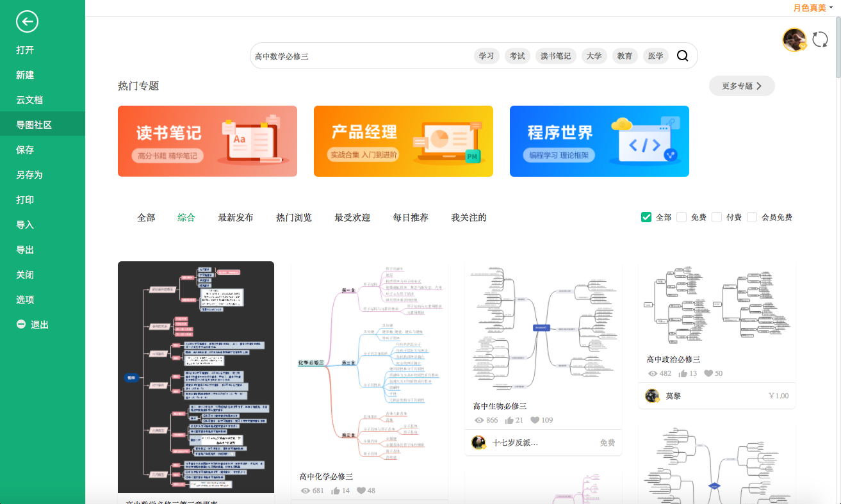The image size is (841, 504).
Task: Click thumbs-up icon on 高中化学必修三
Action: (336, 491)
